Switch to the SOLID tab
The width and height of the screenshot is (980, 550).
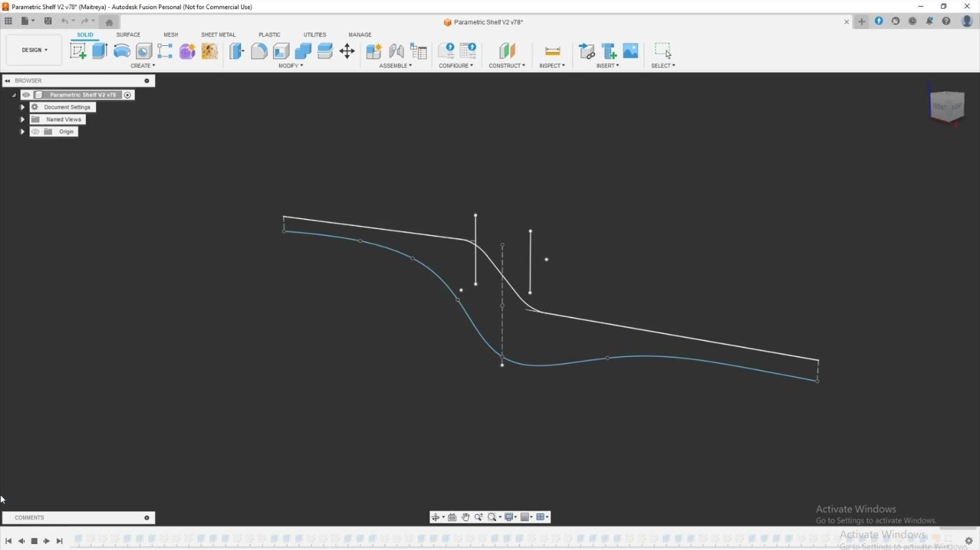pos(85,35)
